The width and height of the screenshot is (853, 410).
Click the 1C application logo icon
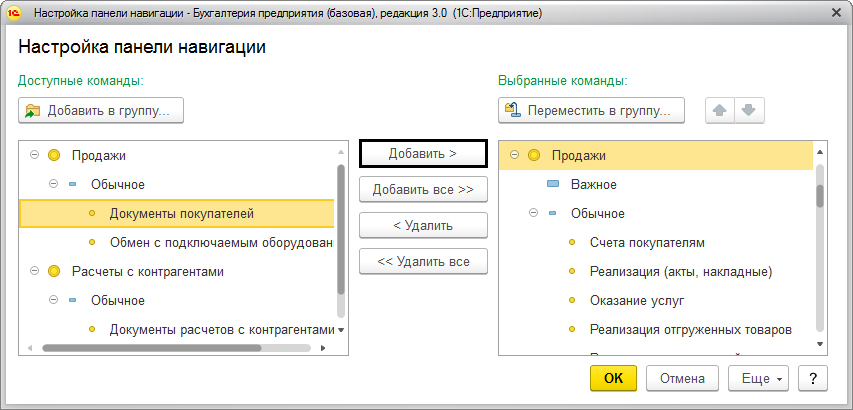15,14
